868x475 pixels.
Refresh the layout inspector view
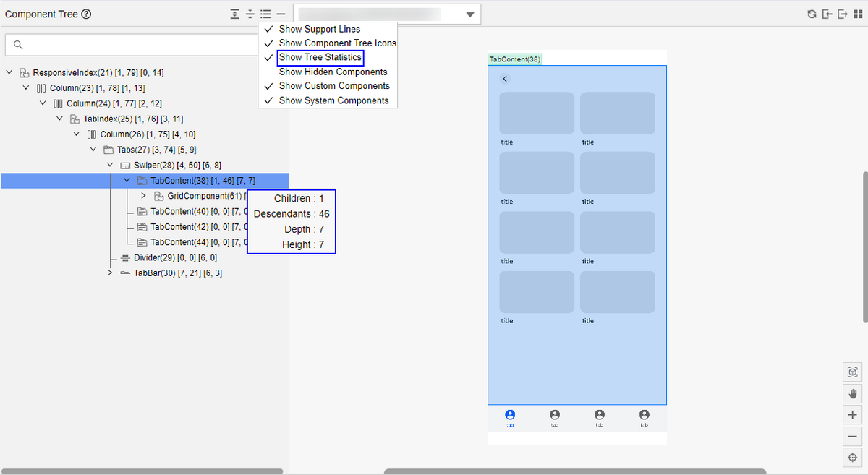point(812,14)
